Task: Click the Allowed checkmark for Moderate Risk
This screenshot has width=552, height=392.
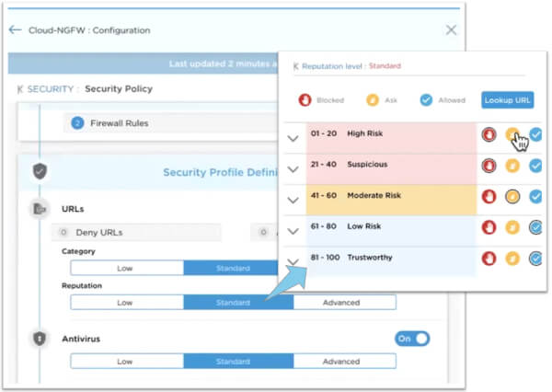Action: (x=535, y=196)
